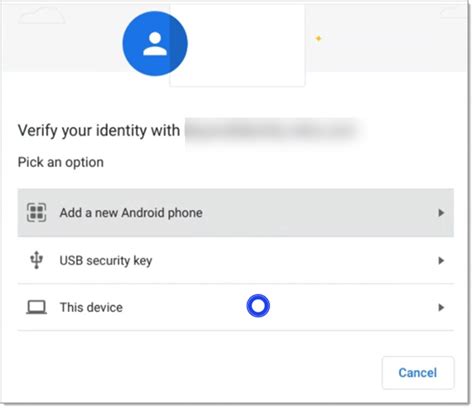Screen dimensions: 474x409
Task: Click the blurred account address text
Action: click(x=273, y=130)
